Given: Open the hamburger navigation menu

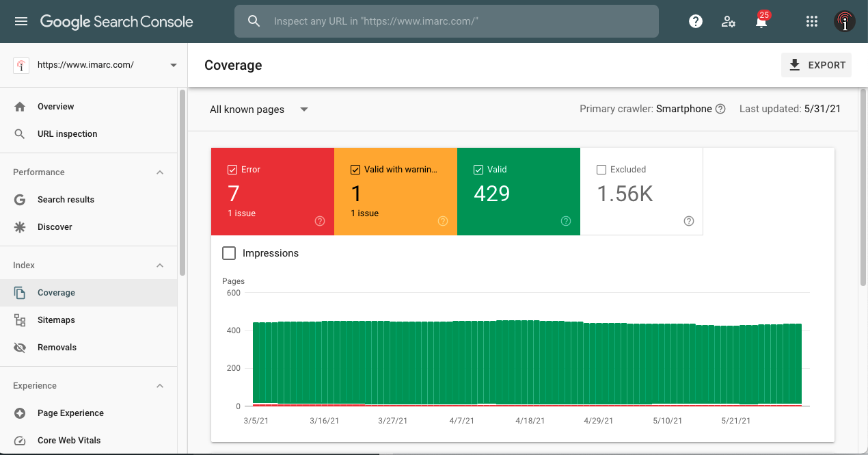Looking at the screenshot, I should [x=21, y=21].
